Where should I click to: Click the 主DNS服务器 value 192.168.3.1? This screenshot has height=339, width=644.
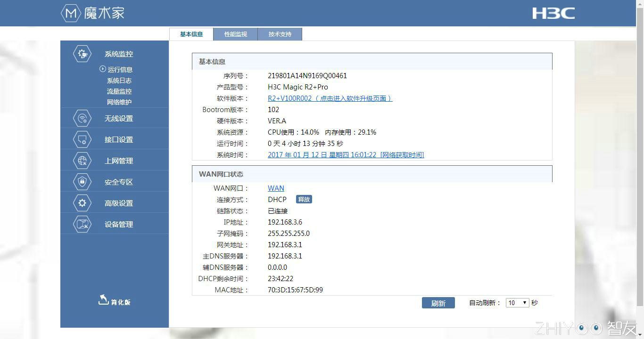[x=285, y=256]
